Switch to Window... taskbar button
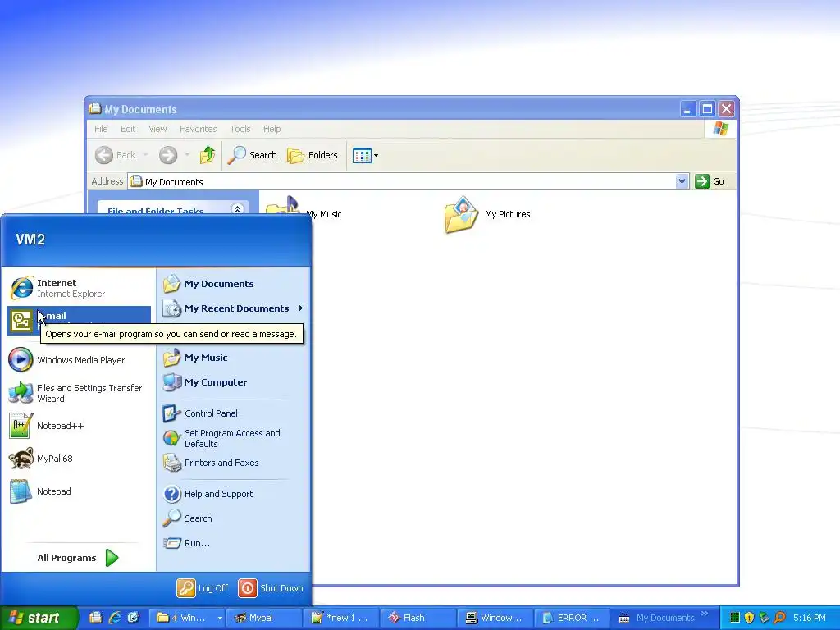840x630 pixels. (495, 618)
